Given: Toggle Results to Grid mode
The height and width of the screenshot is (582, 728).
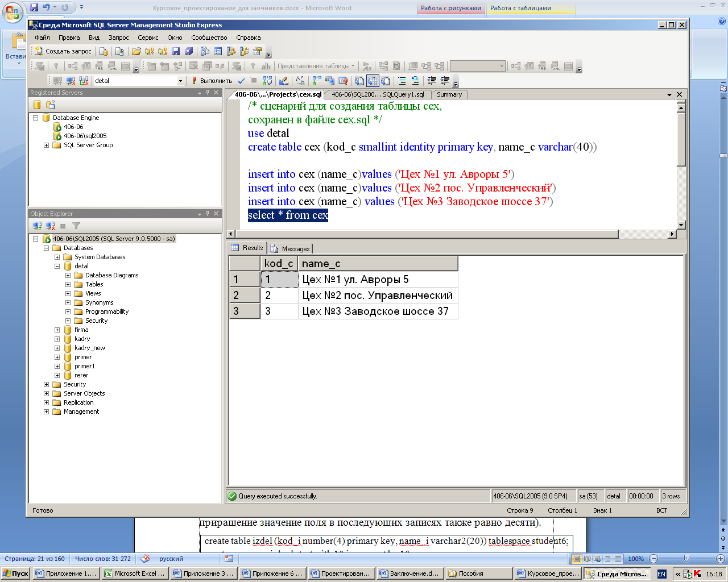Looking at the screenshot, I should (373, 81).
